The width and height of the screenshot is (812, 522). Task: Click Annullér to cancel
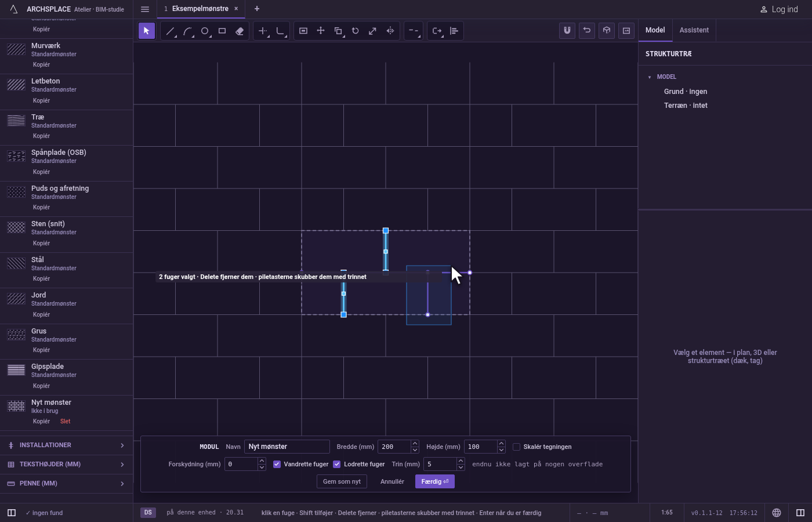pyautogui.click(x=392, y=481)
